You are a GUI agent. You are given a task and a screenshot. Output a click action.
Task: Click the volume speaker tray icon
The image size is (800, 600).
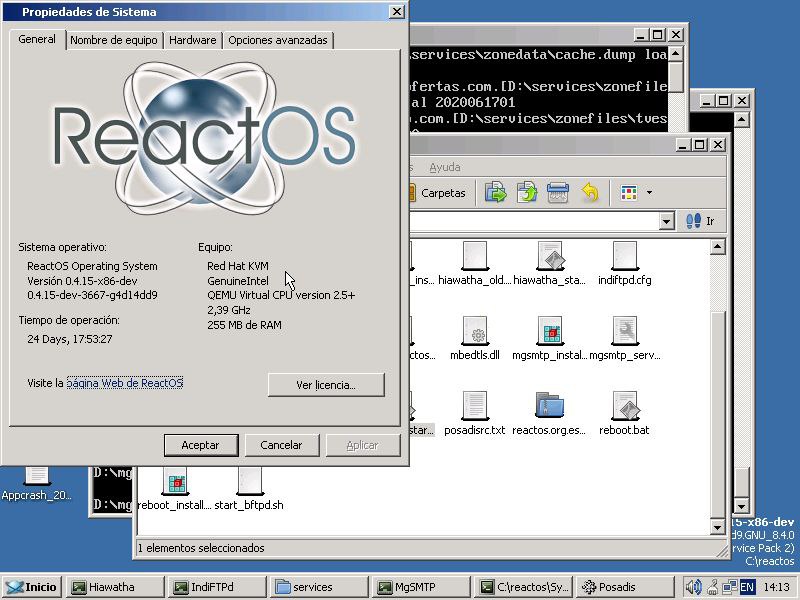(693, 587)
